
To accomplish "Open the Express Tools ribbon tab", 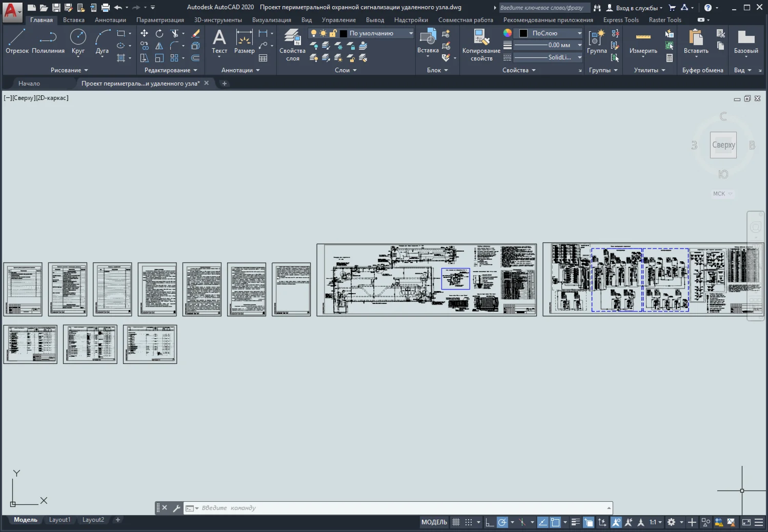I will pos(621,20).
